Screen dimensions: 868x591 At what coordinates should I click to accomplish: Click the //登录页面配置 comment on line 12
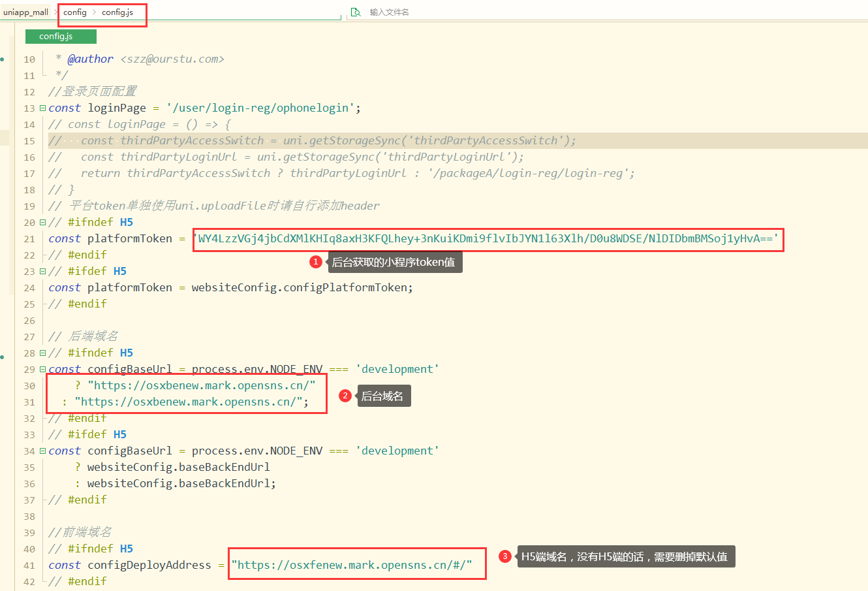[x=93, y=91]
